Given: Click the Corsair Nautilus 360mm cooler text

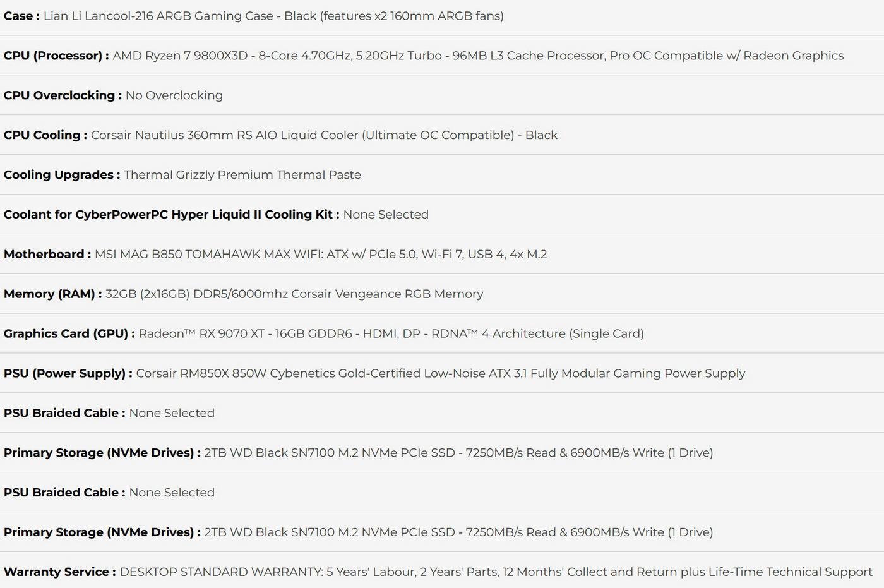Looking at the screenshot, I should (324, 135).
